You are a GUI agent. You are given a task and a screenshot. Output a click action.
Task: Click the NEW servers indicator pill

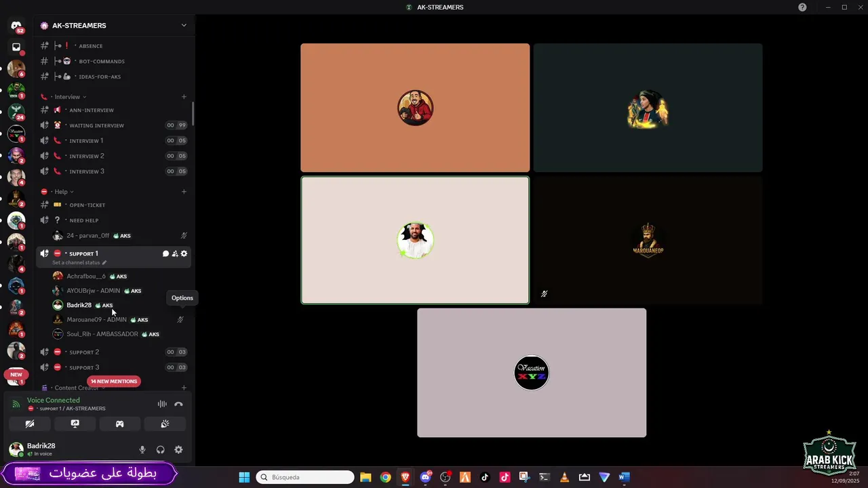[x=16, y=374]
